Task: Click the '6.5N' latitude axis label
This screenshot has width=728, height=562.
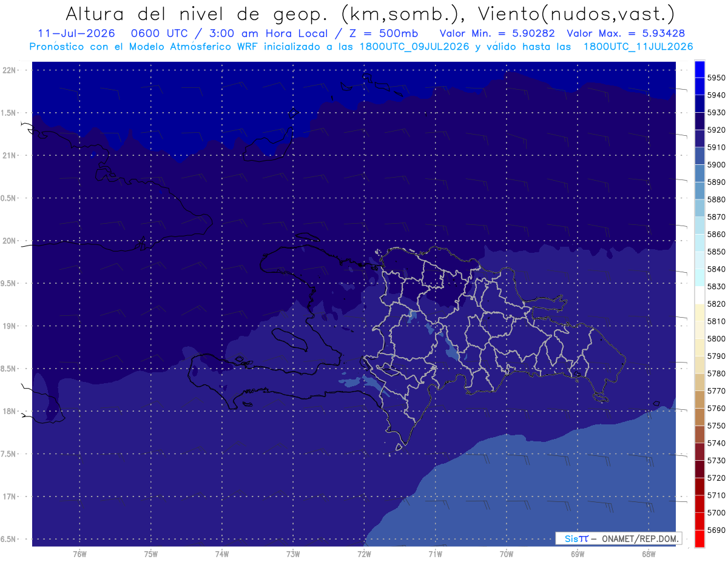Action: pos(8,539)
